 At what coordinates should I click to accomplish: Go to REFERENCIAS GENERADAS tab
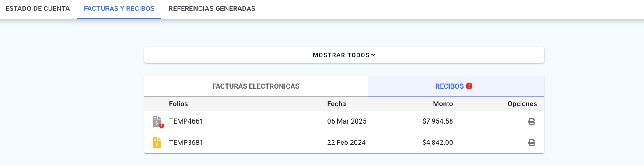(x=212, y=9)
